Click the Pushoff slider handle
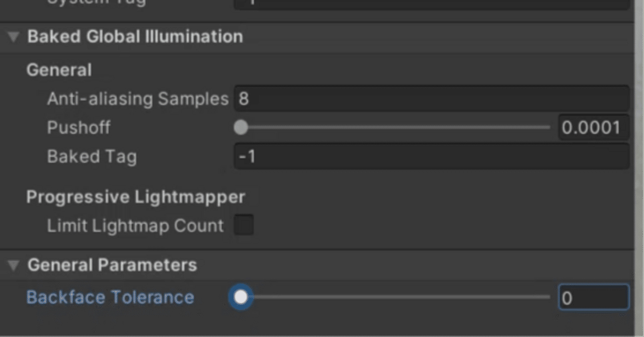The width and height of the screenshot is (644, 337). pos(240,128)
